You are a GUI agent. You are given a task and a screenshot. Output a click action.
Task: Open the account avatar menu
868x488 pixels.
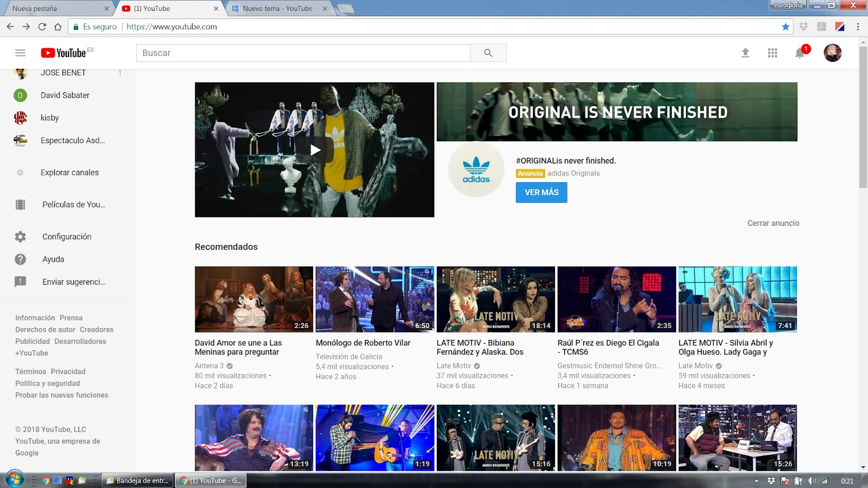[833, 53]
